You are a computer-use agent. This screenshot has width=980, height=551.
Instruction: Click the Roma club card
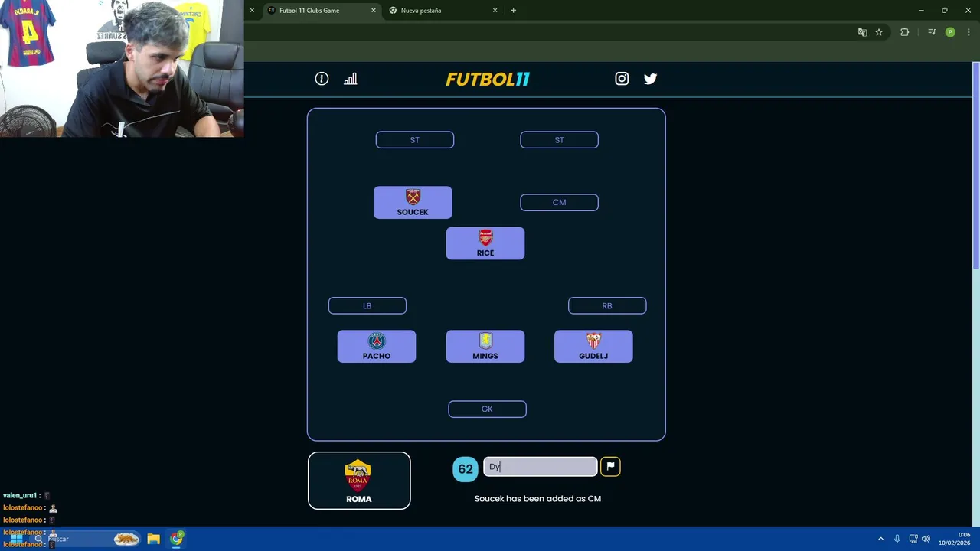[x=359, y=481]
